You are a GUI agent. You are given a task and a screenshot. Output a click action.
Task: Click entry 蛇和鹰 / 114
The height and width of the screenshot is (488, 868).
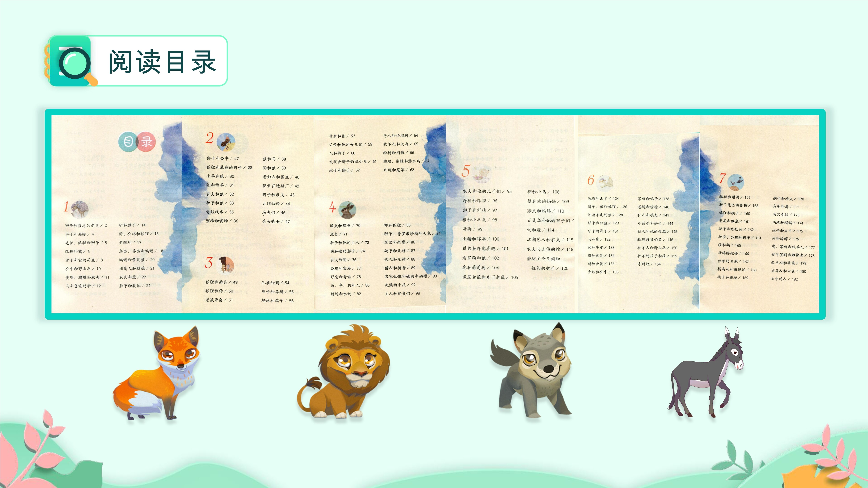540,230
